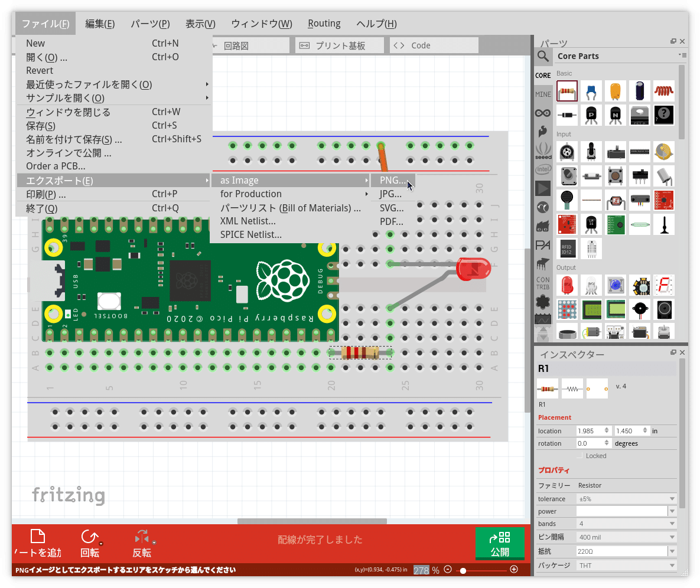Open the CONTRIB parts bin

(543, 283)
